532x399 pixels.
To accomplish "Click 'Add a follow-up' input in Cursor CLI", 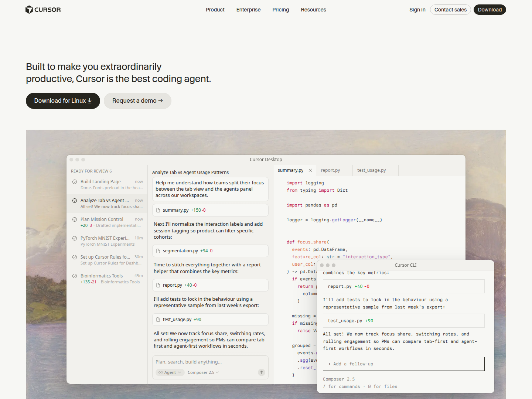I will (403, 364).
